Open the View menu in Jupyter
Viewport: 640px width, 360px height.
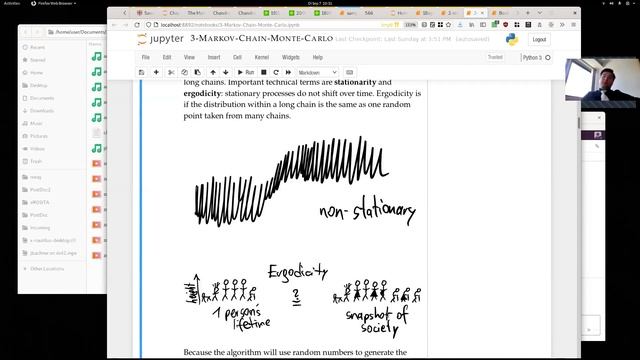189,57
